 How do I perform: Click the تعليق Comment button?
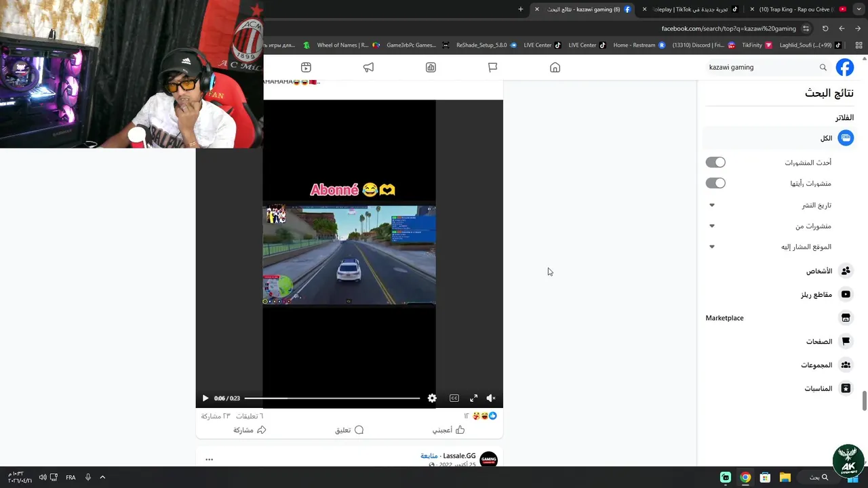[x=349, y=430]
